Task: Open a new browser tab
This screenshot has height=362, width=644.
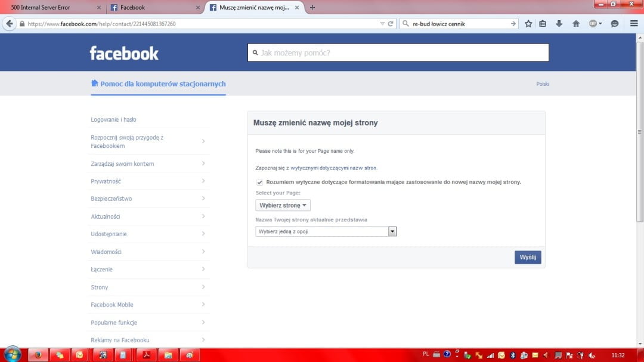Action: coord(312,7)
